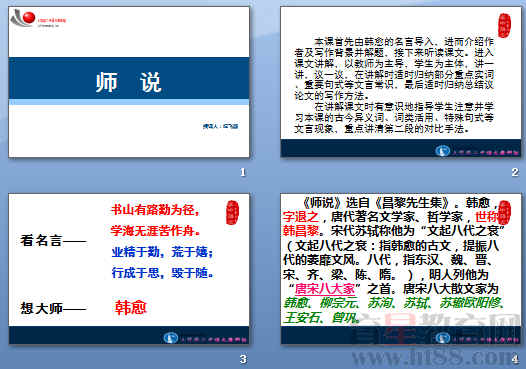This screenshot has width=526, height=369.
Task: Click the red quote 书山有路勤为径
Action: point(155,210)
